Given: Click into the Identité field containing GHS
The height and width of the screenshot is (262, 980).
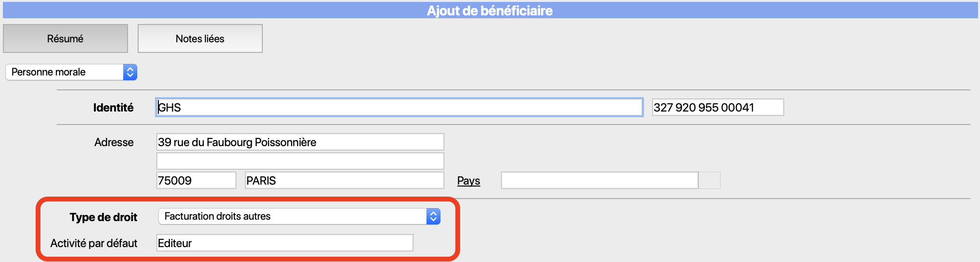Looking at the screenshot, I should [x=400, y=107].
